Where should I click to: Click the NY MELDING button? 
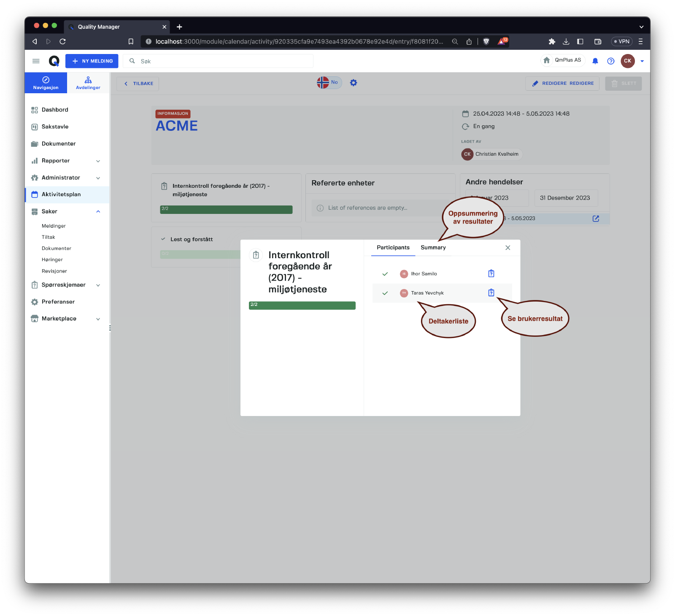(92, 61)
